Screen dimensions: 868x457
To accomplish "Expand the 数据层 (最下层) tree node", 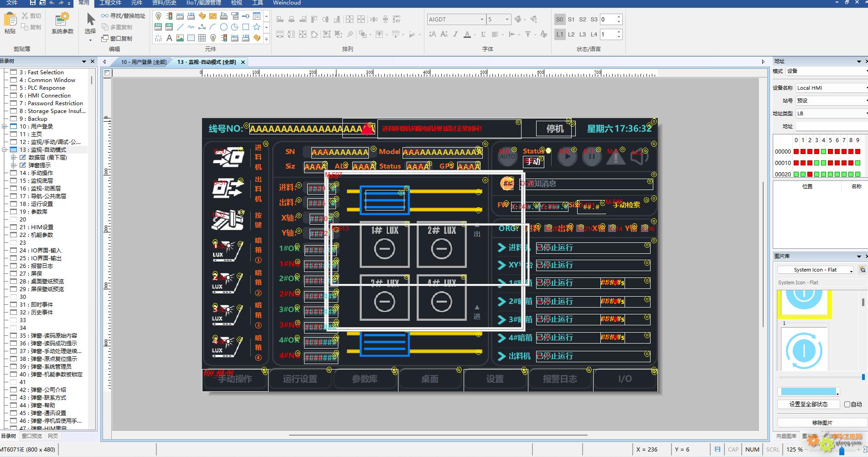I will (14, 158).
